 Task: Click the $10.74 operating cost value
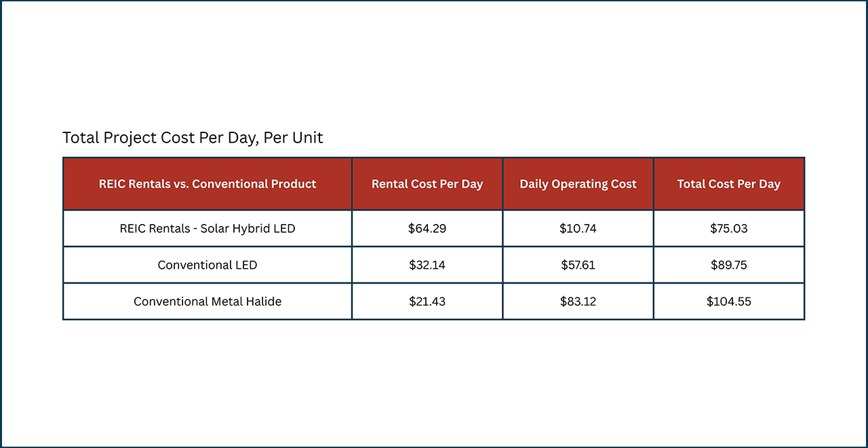point(578,229)
